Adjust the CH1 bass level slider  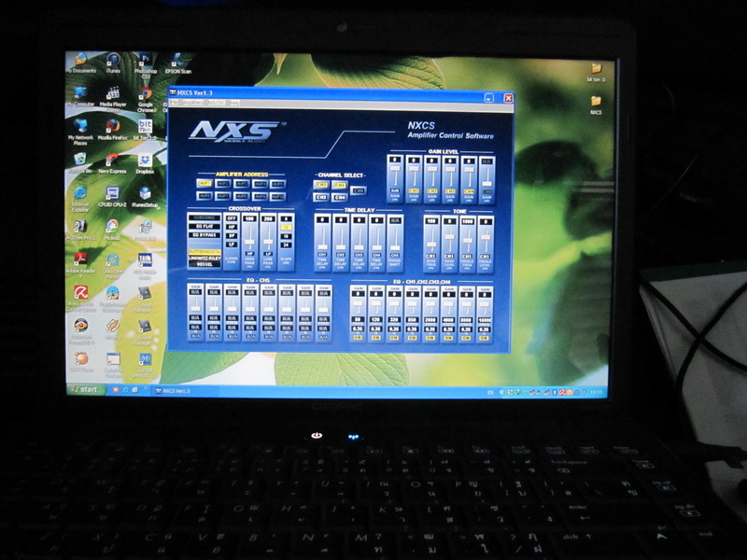(449, 237)
